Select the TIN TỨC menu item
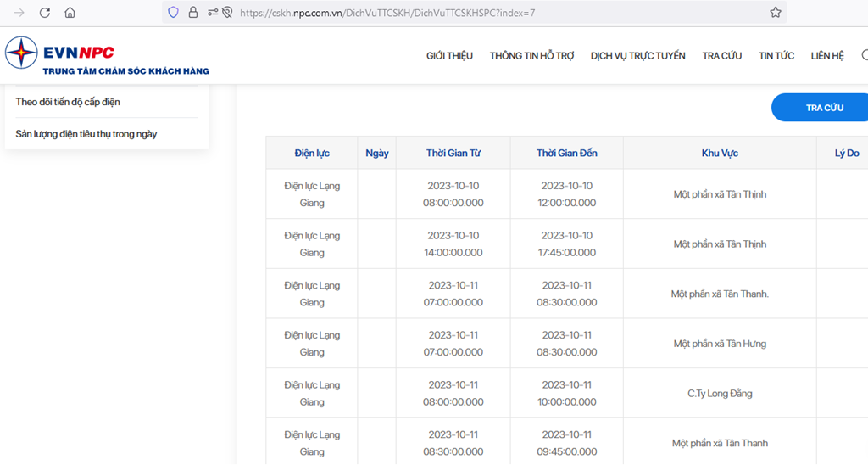The image size is (868, 465). coord(776,55)
